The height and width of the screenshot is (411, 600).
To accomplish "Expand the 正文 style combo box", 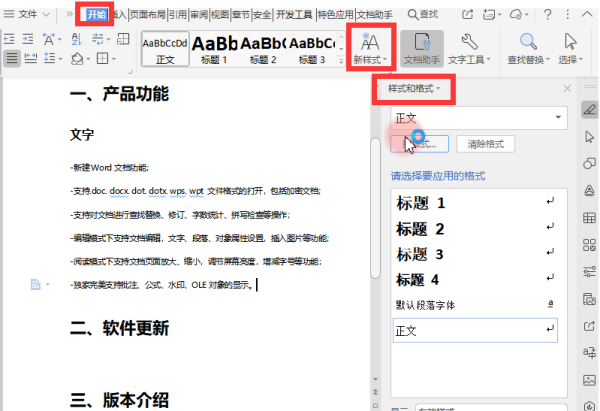I will click(479, 117).
